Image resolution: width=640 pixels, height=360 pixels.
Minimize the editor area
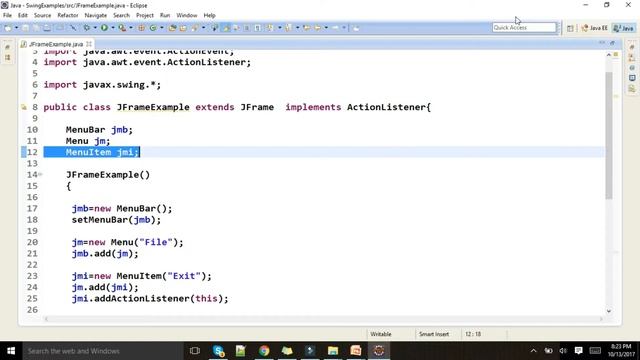point(602,43)
